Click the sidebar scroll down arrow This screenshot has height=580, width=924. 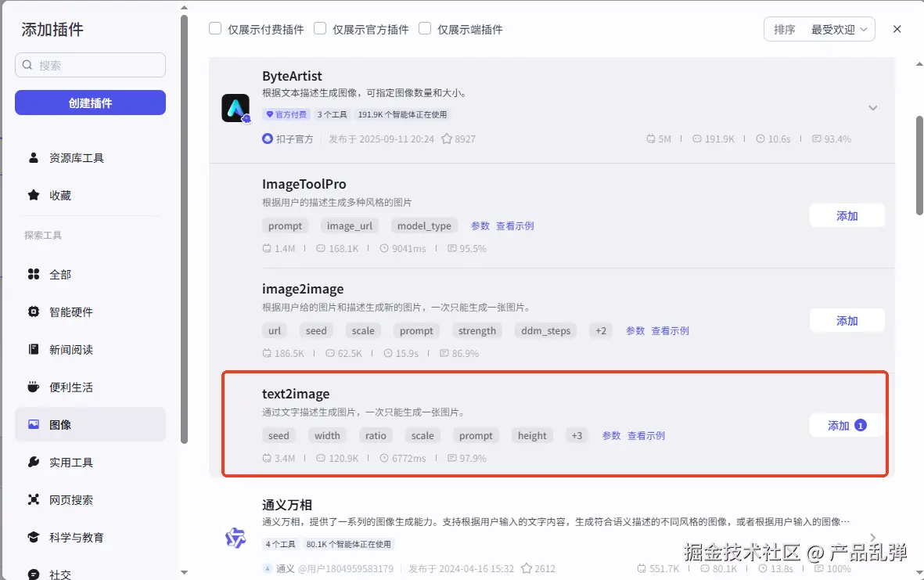click(x=184, y=572)
